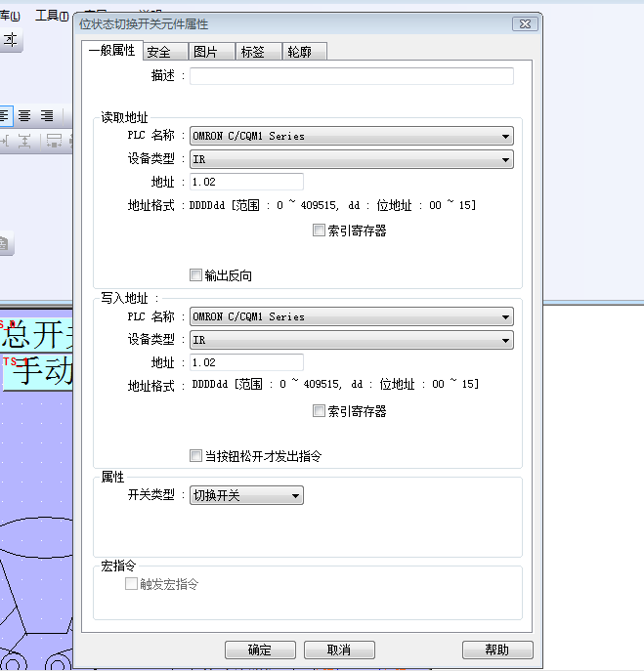Image resolution: width=644 pixels, height=671 pixels.
Task: Expand write address 设备类型 dropdown
Action: (x=505, y=340)
